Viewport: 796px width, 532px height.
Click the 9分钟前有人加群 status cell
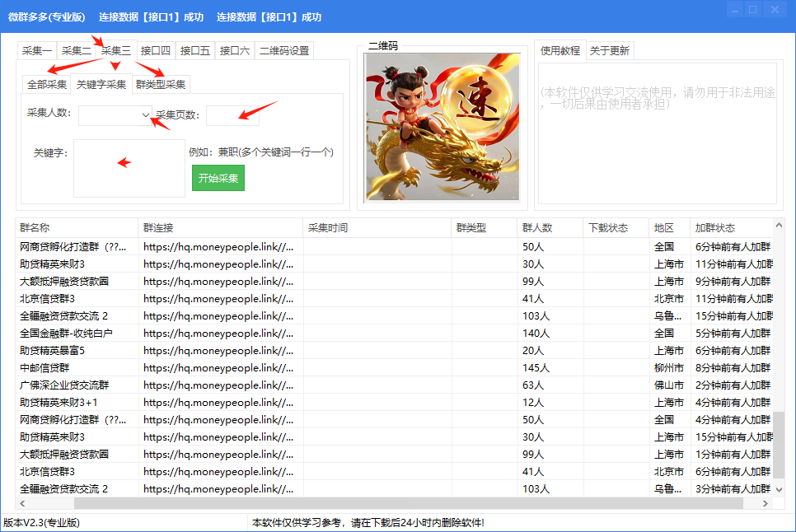point(733,282)
